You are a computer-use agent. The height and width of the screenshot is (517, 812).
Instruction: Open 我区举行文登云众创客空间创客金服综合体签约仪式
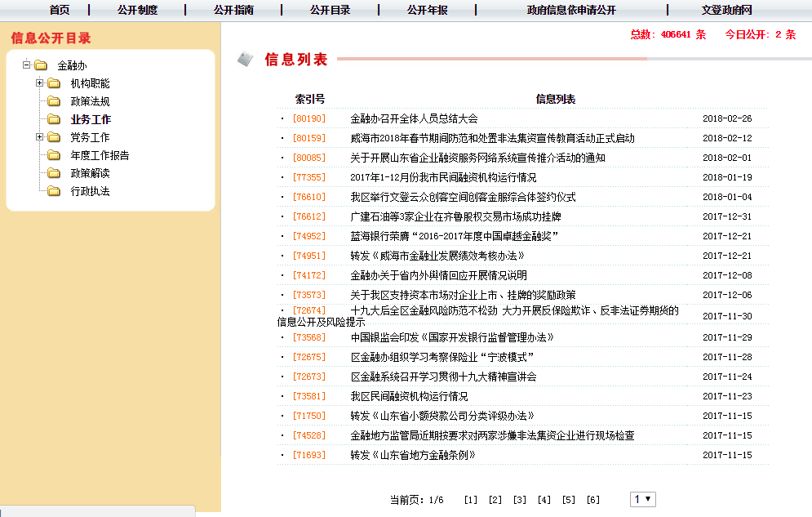tap(463, 198)
